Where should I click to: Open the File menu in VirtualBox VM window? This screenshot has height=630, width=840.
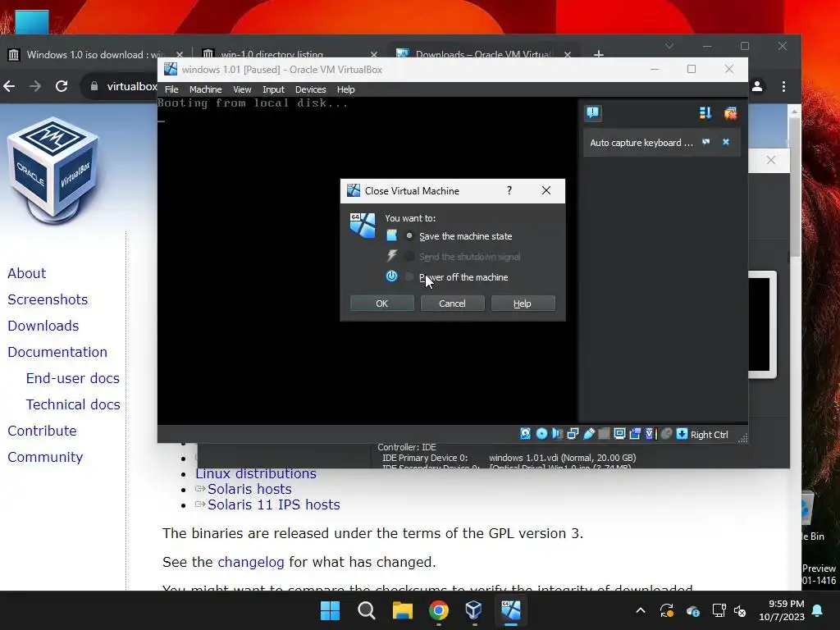click(x=171, y=89)
